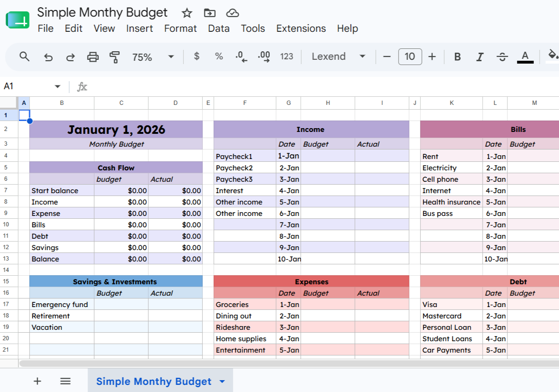Open the 75% zoom dropdown
The image size is (559, 392).
click(x=153, y=56)
